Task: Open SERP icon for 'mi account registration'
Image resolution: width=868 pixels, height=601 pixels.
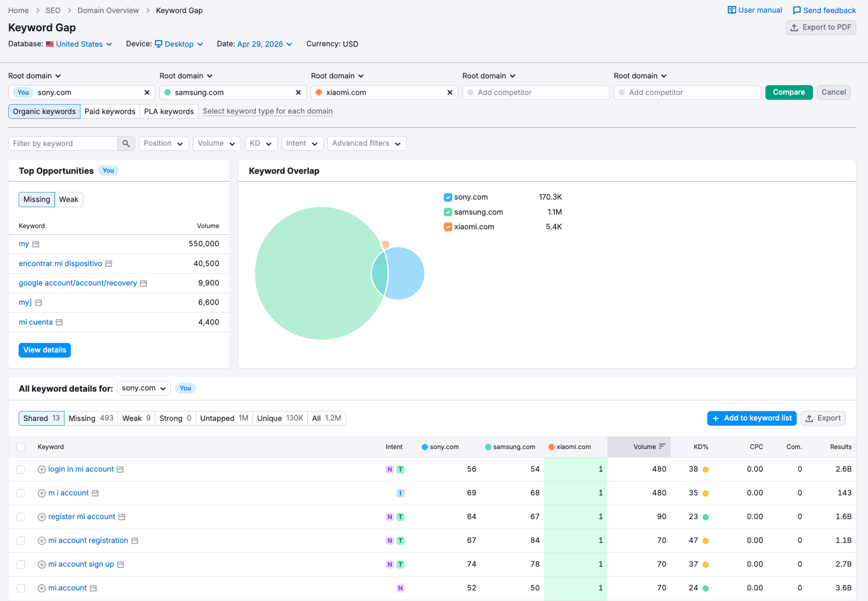Action: [x=135, y=541]
